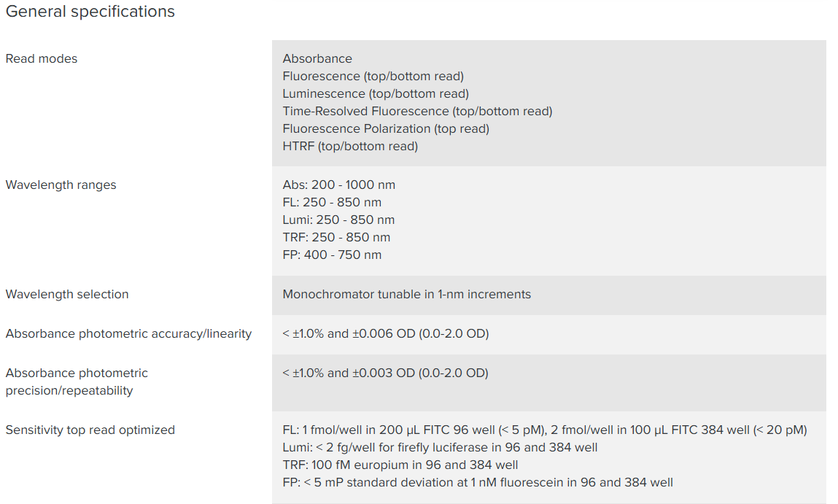Click Absorbance photometric accuracy/linearity label

point(128,334)
